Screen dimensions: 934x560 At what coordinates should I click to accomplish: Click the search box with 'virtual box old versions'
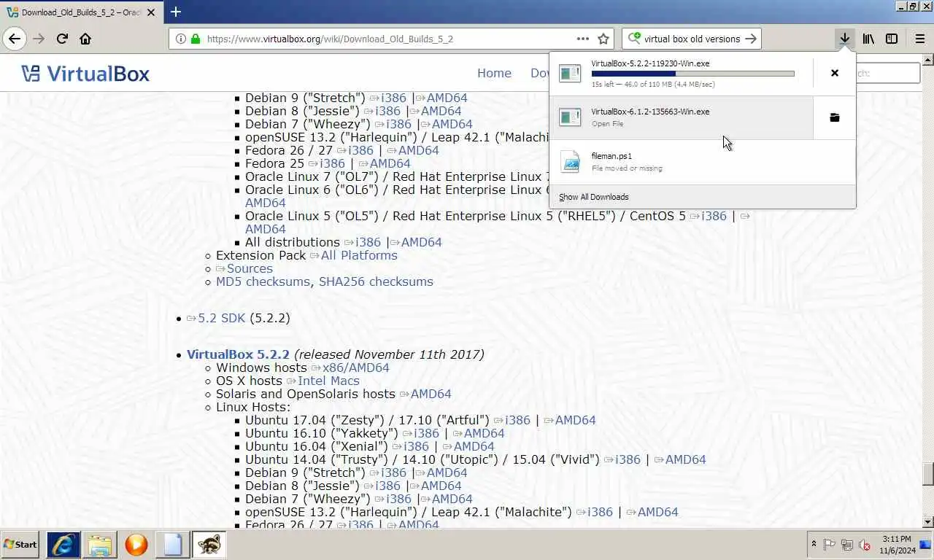click(692, 39)
